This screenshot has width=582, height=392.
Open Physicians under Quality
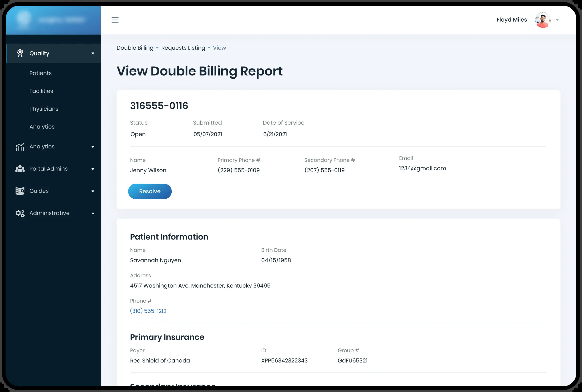44,109
